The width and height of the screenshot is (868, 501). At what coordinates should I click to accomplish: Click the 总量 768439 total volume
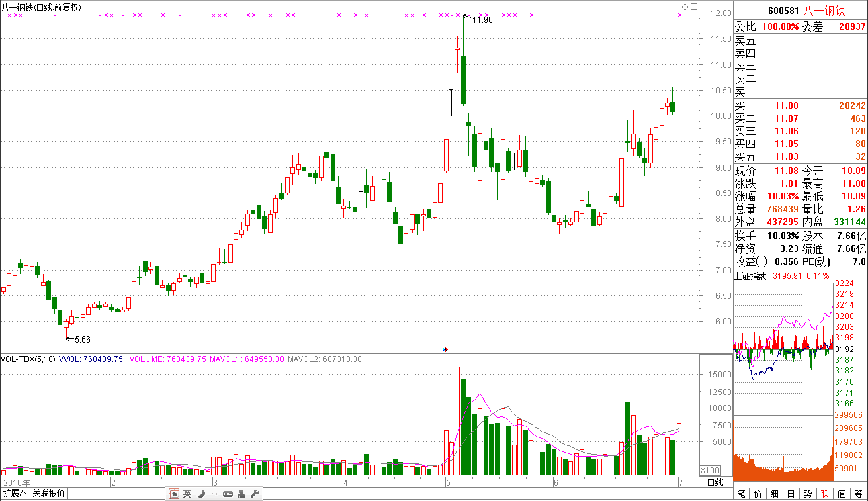coord(783,210)
